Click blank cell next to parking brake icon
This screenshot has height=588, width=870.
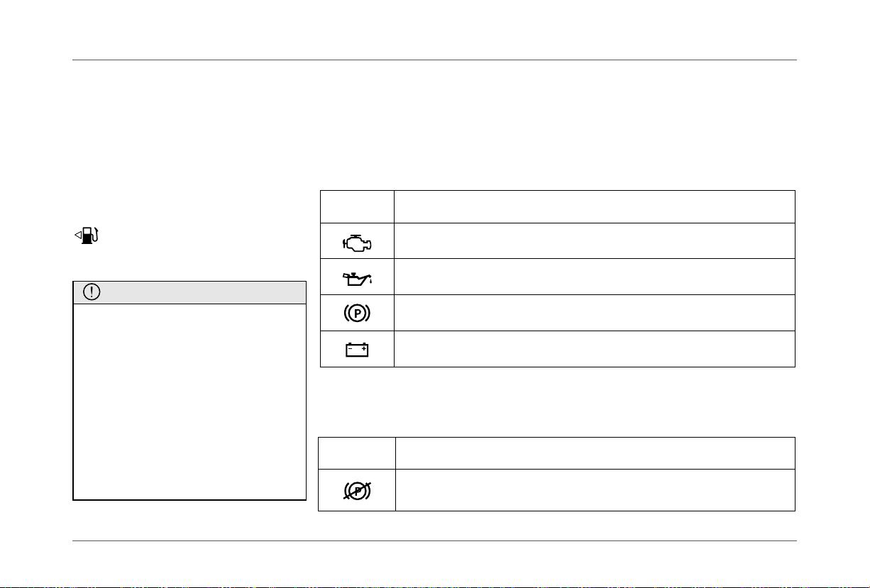click(x=594, y=313)
